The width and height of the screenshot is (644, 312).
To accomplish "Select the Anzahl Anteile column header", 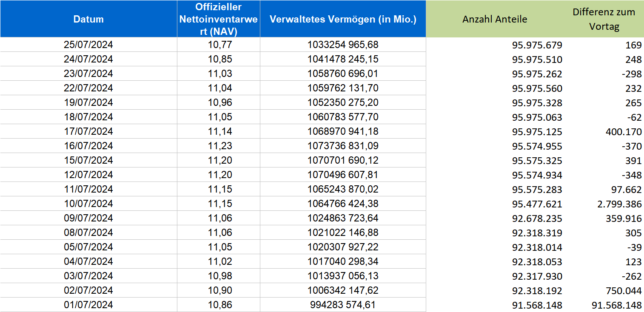I will (x=495, y=19).
